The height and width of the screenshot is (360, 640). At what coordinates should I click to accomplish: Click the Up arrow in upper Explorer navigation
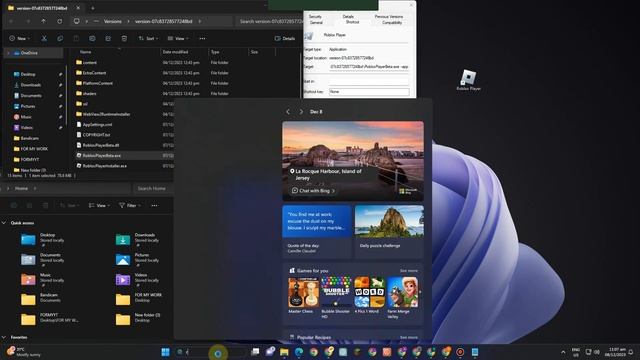pos(43,21)
